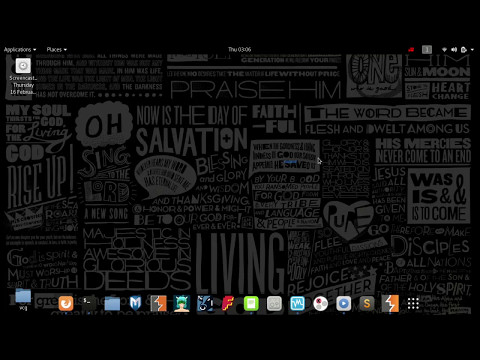The width and height of the screenshot is (480, 360).
Task: Open the workspace indicator in top bar
Action: point(427,50)
